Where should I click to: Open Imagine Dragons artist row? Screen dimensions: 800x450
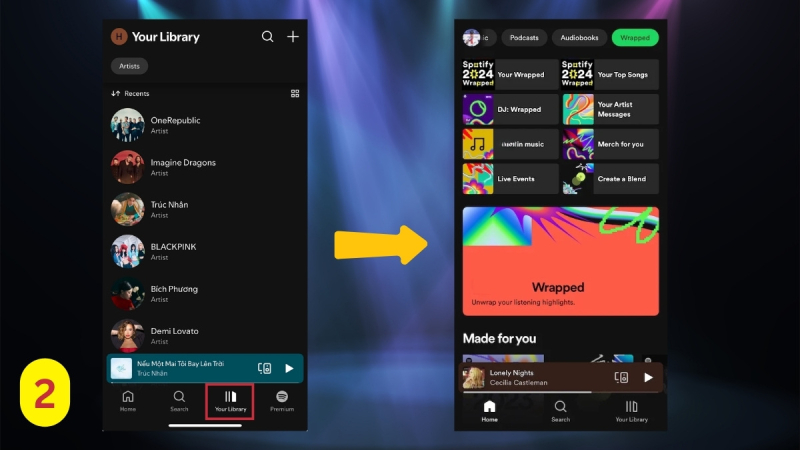point(205,167)
